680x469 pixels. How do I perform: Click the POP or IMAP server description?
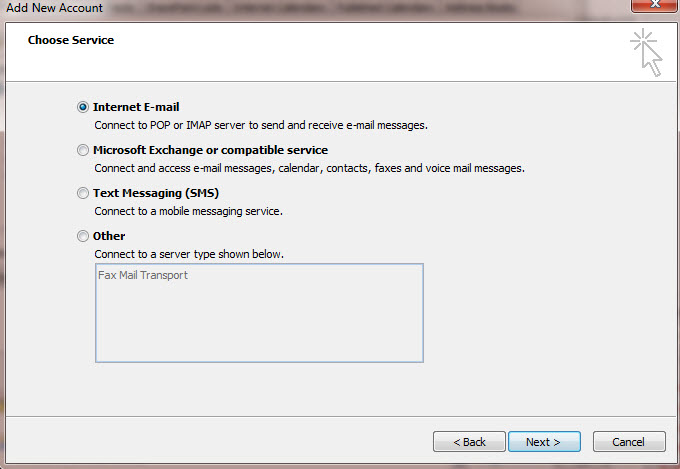coord(261,125)
